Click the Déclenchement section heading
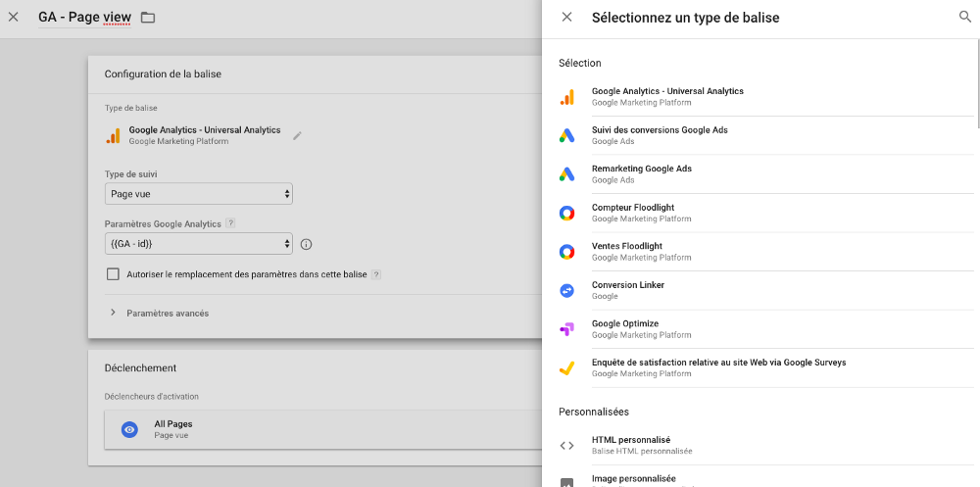The width and height of the screenshot is (980, 487). (140, 368)
